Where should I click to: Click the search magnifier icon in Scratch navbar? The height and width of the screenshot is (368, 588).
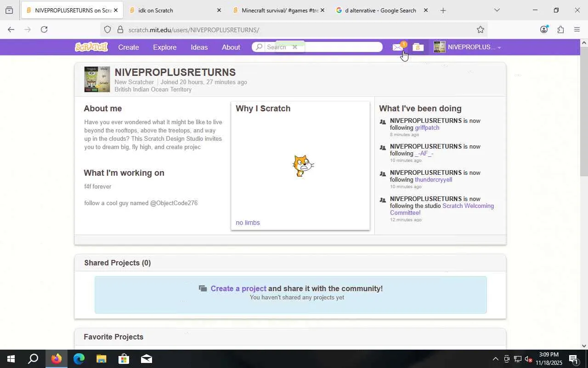259,47
